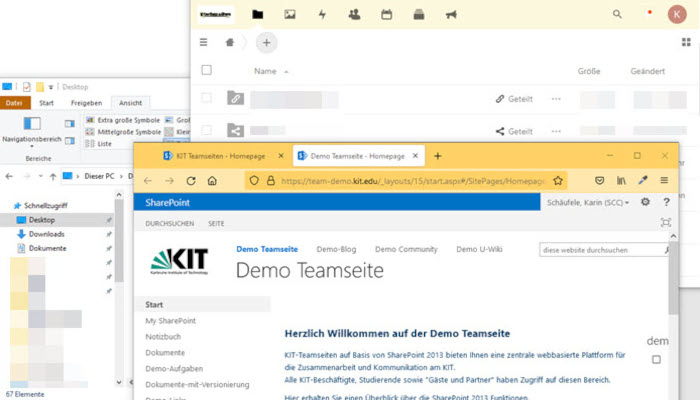Click the SharePoint settings gear icon
This screenshot has height=400, width=700.
tap(645, 203)
